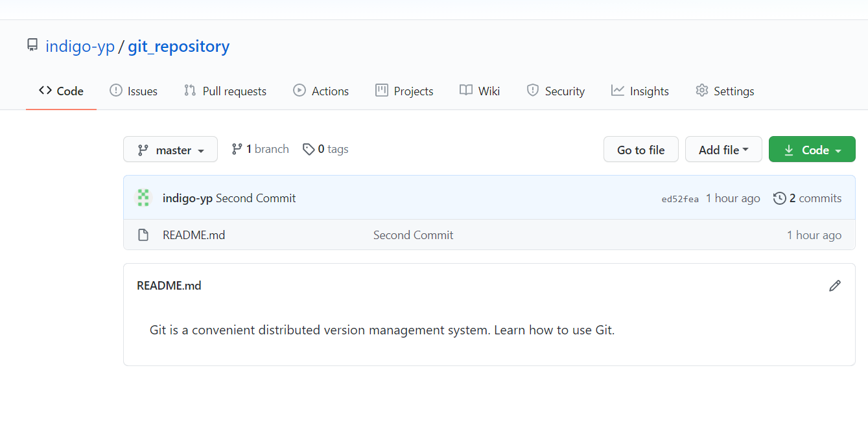
Task: Click the history clock commits icon
Action: [780, 198]
